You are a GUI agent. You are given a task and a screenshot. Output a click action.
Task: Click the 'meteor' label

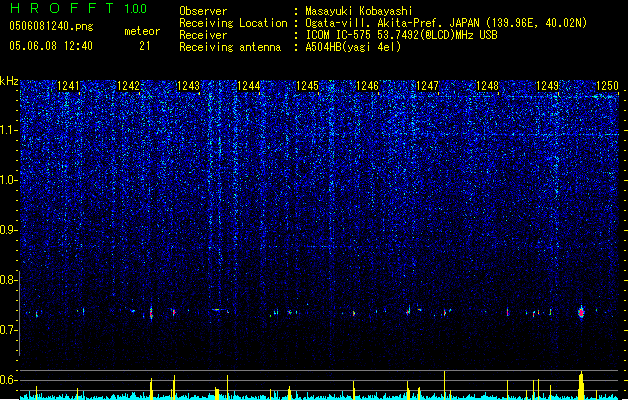(x=142, y=31)
